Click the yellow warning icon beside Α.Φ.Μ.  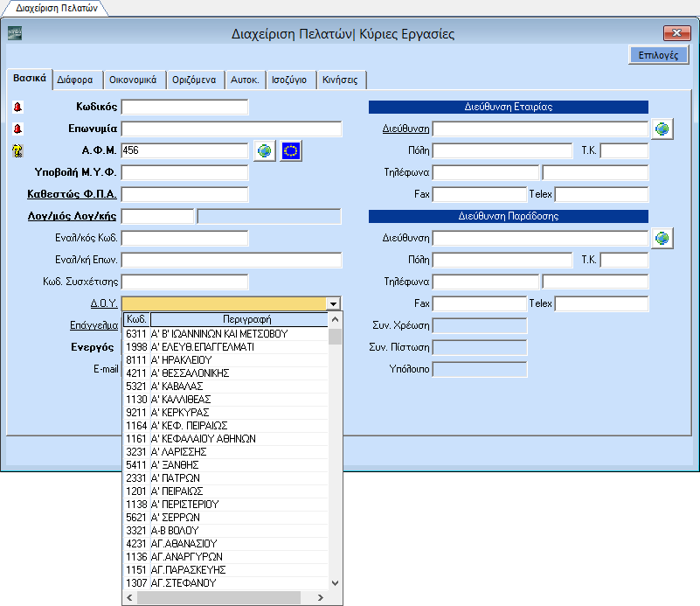pyautogui.click(x=17, y=150)
